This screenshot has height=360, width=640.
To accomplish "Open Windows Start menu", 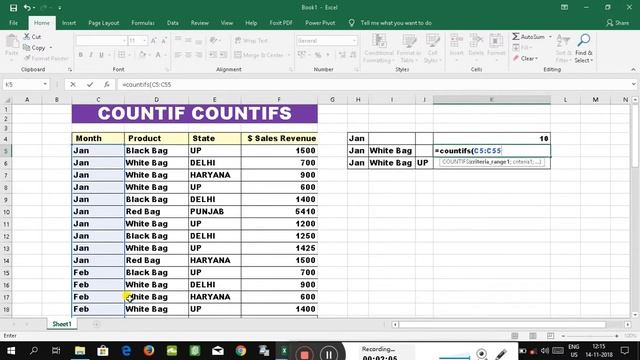I will 11,351.
